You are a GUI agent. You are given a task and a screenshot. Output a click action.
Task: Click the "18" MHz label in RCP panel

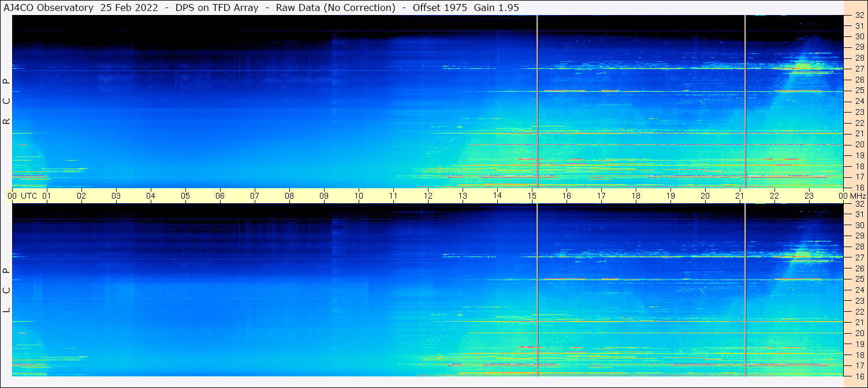tap(859, 166)
